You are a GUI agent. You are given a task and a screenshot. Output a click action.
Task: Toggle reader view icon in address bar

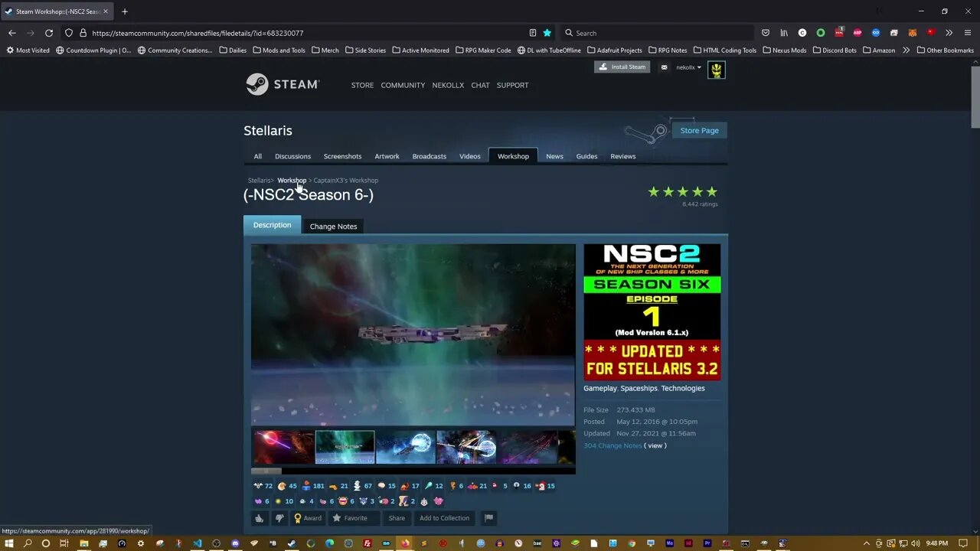click(532, 33)
